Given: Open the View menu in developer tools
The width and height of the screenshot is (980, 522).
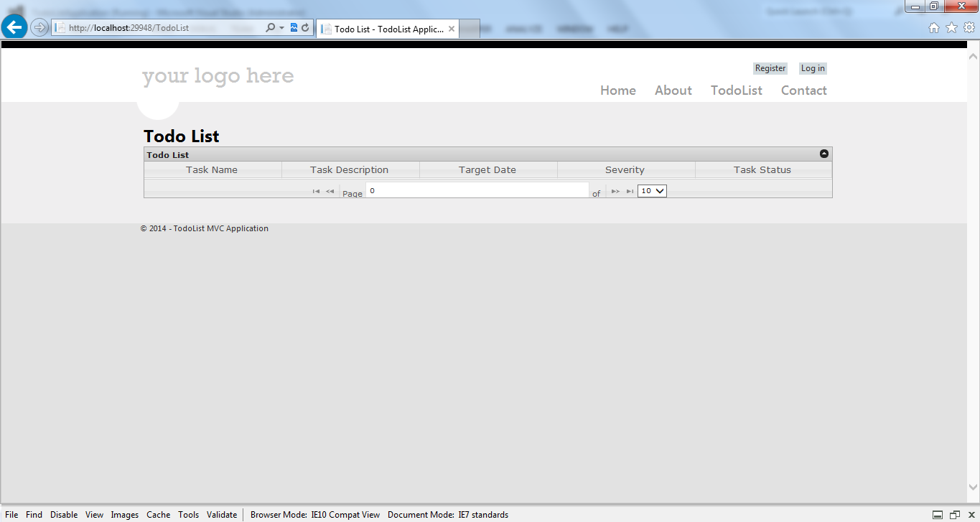Looking at the screenshot, I should click(94, 515).
